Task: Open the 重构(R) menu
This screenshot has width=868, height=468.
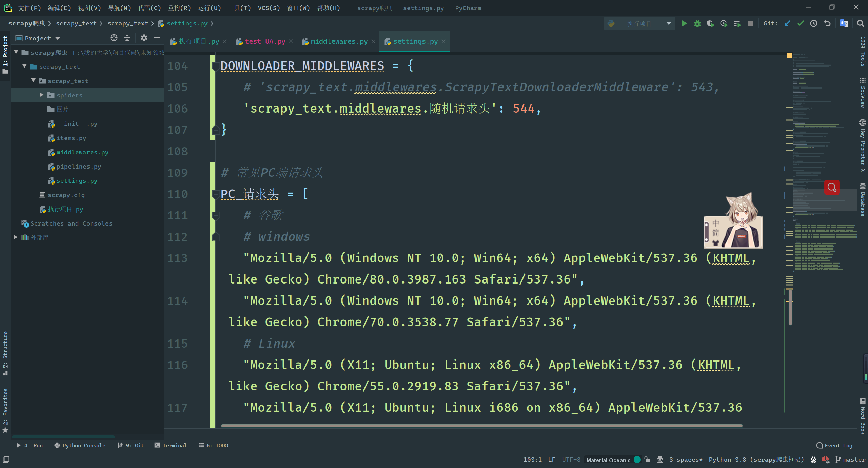Action: [179, 8]
